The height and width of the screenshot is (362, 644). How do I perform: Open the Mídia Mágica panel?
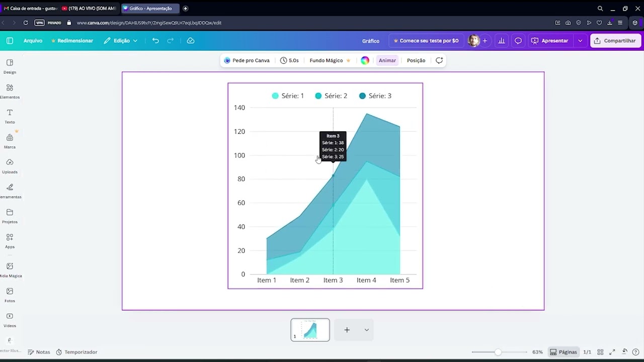click(x=10, y=270)
